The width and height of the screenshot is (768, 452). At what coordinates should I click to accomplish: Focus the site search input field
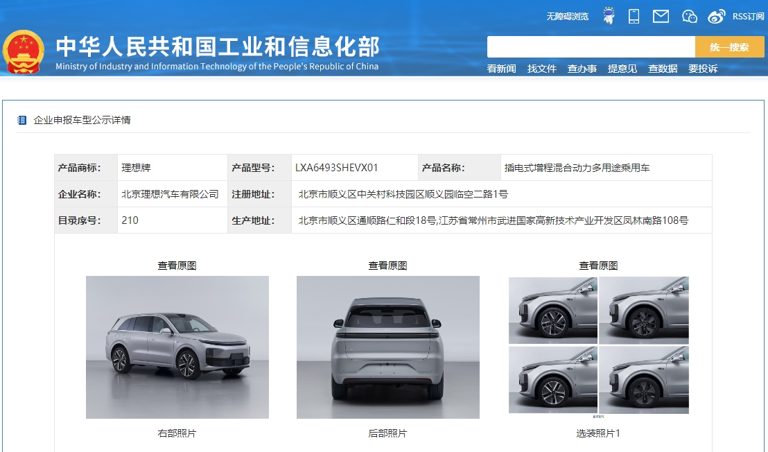coord(590,47)
